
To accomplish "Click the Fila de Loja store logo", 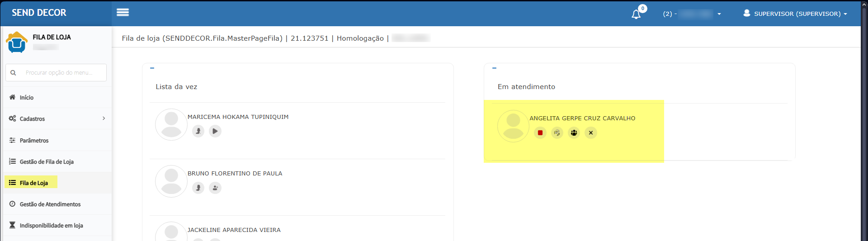I will (17, 42).
